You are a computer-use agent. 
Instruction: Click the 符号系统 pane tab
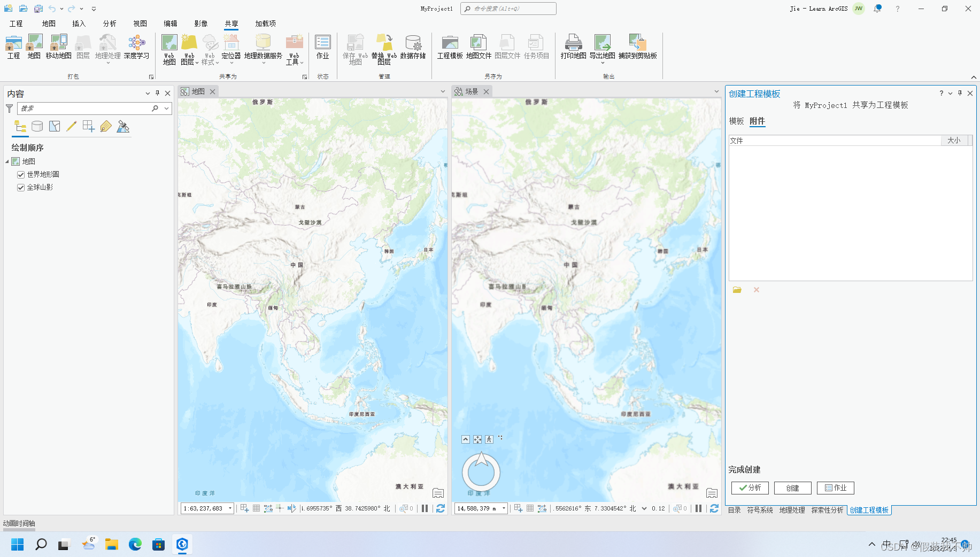tap(760, 510)
